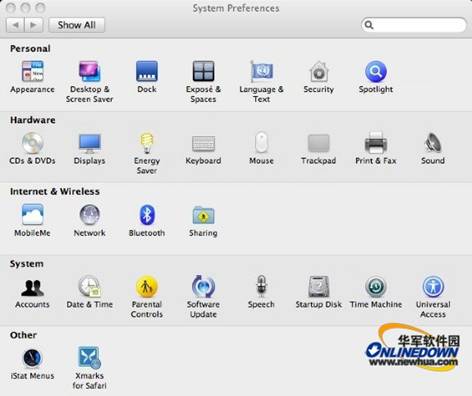
Task: Close the System Preferences window
Action: coord(11,7)
